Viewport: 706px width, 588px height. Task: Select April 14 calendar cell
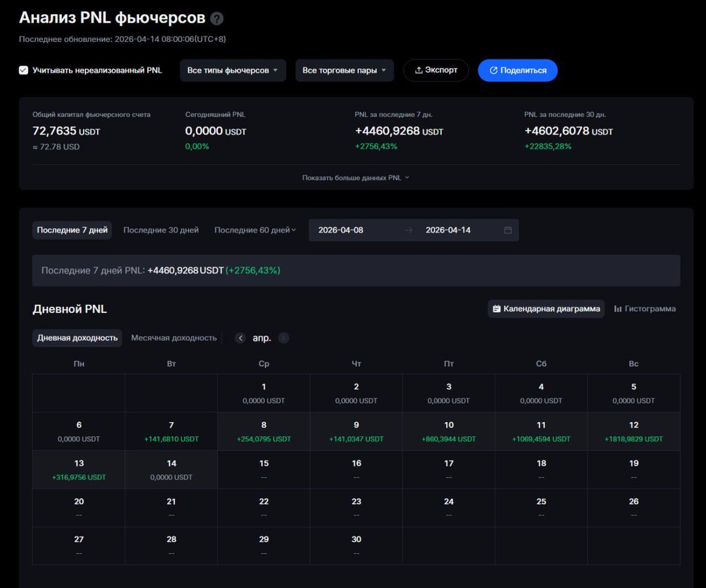171,470
